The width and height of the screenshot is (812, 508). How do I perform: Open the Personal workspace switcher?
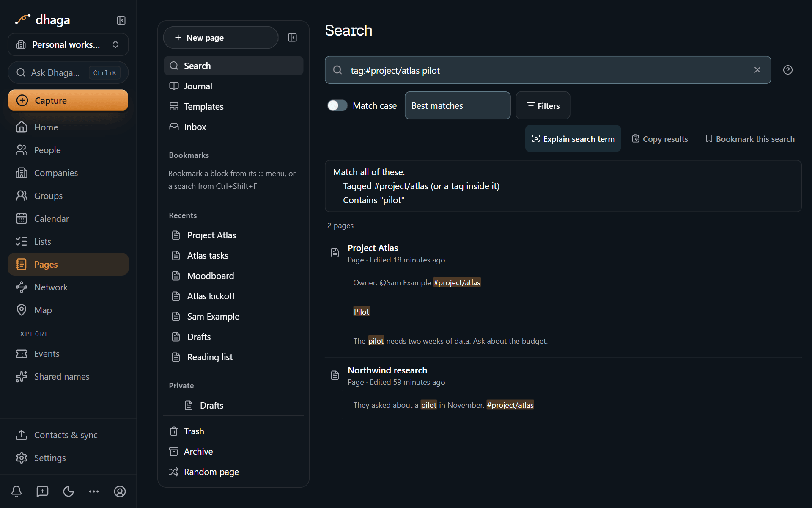click(x=68, y=44)
